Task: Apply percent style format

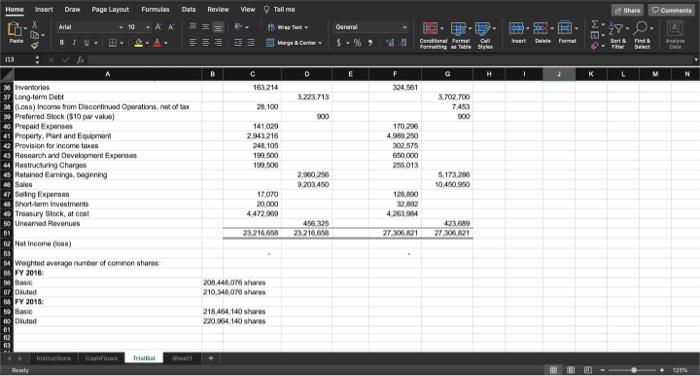Action: tap(357, 43)
